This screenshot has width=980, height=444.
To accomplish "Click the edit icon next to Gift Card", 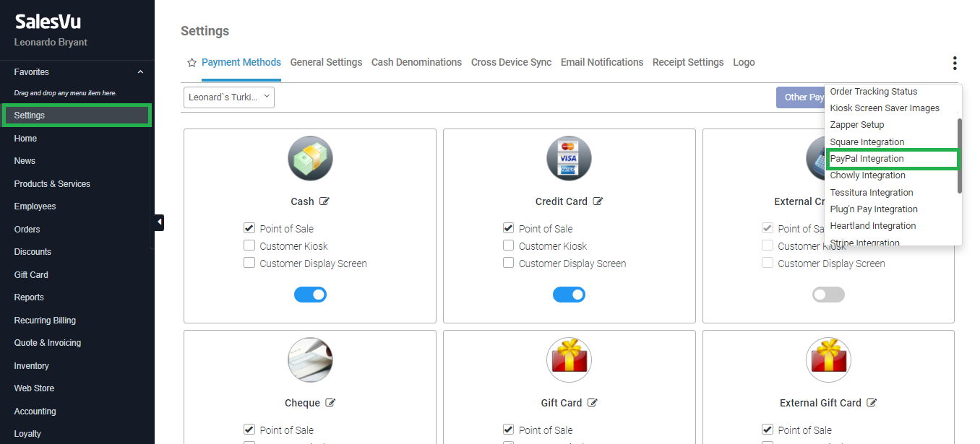I will click(593, 403).
